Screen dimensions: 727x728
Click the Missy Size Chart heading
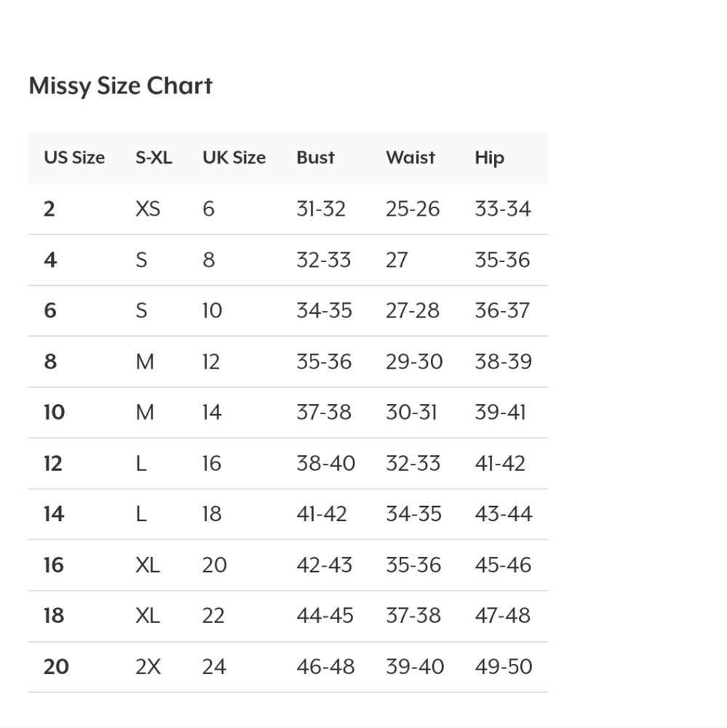(x=121, y=86)
